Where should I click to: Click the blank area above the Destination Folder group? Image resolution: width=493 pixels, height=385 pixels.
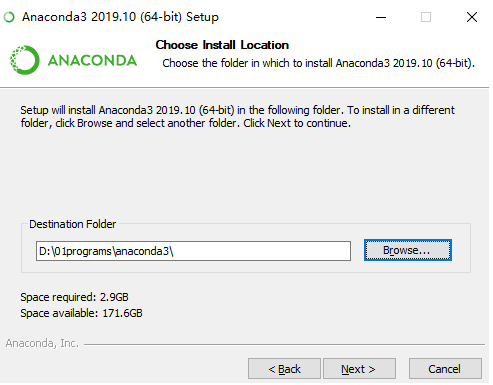click(x=245, y=173)
